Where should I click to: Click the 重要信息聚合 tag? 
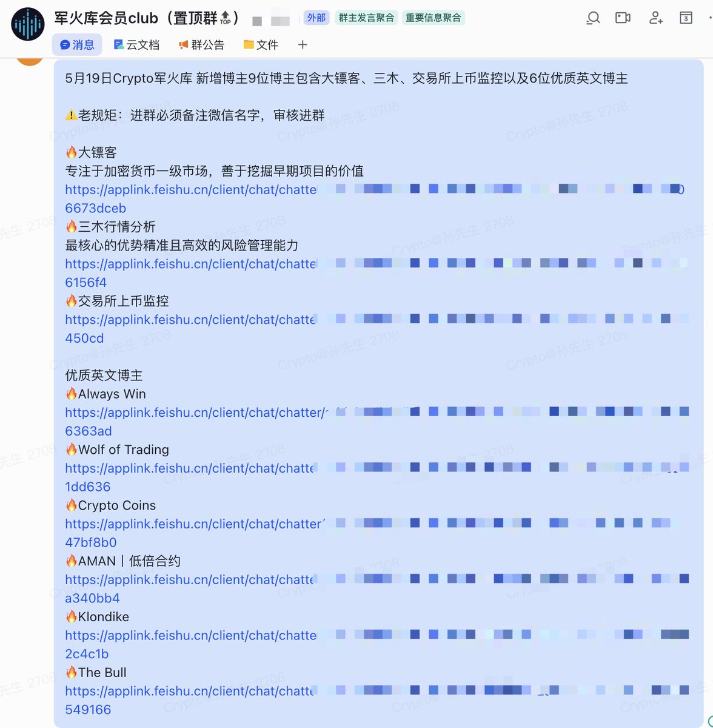point(433,18)
